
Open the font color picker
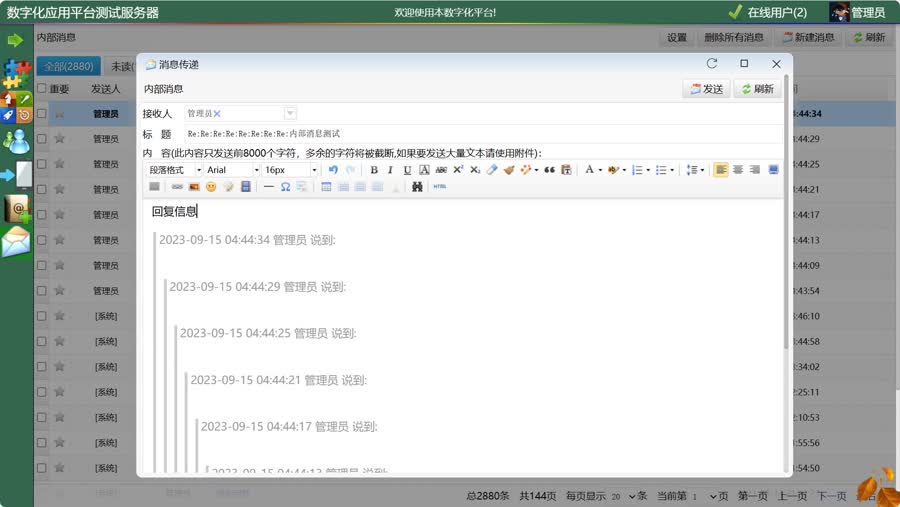click(x=591, y=170)
